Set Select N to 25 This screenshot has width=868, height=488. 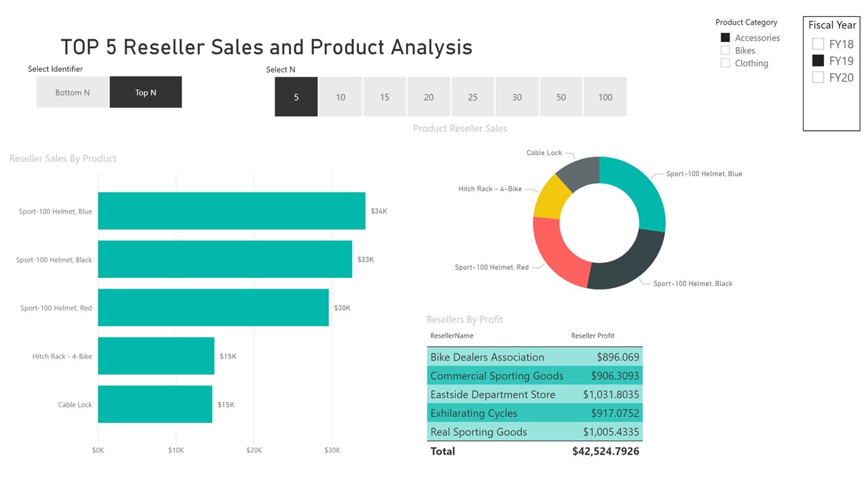[473, 97]
